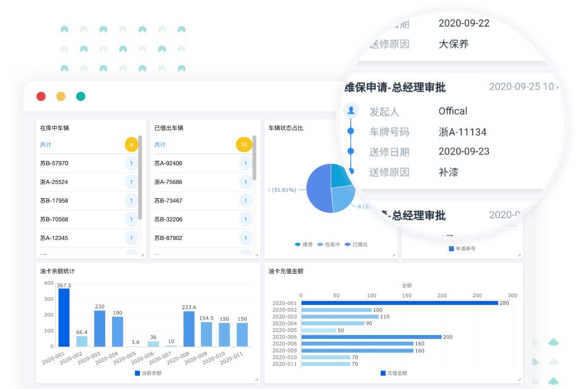The height and width of the screenshot is (389, 588).
Task: Click the 2020-002 balance bar labeled 66.4
Action: point(82,342)
